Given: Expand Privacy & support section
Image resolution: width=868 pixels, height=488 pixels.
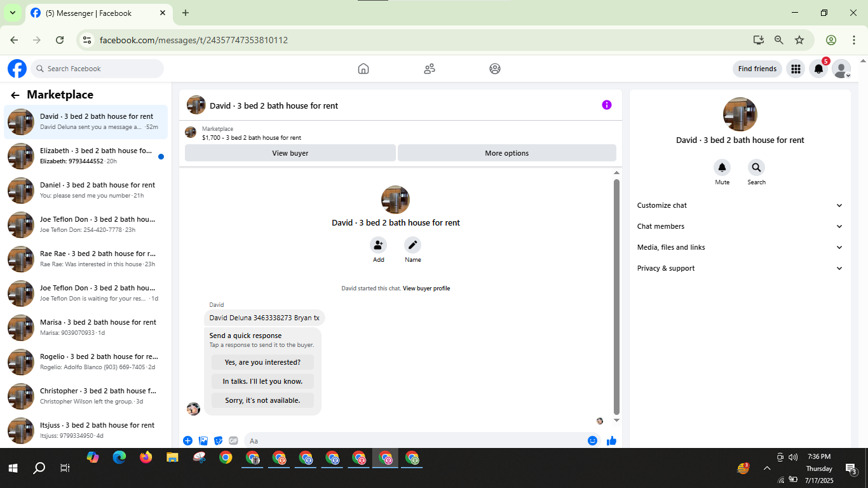Looking at the screenshot, I should coord(740,268).
